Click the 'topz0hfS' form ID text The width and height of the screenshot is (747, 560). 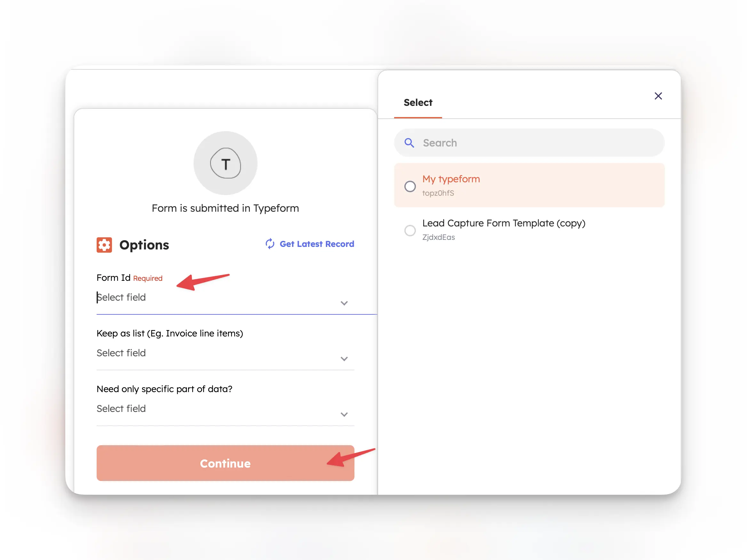pos(438,193)
